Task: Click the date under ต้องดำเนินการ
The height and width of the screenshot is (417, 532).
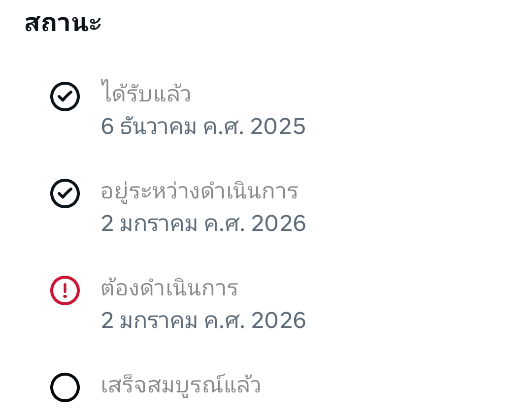Action: (x=203, y=321)
